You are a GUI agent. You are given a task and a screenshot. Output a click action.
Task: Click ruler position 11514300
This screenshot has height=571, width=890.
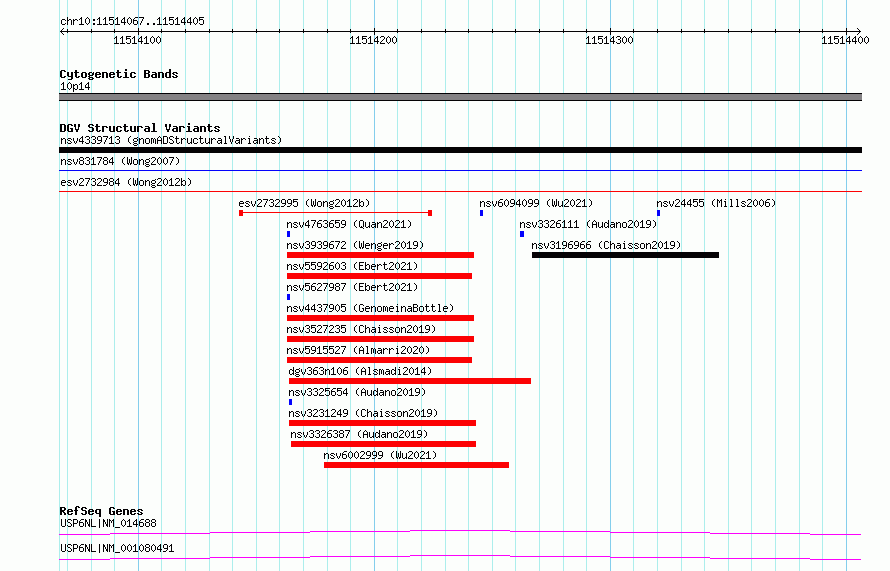click(x=610, y=40)
